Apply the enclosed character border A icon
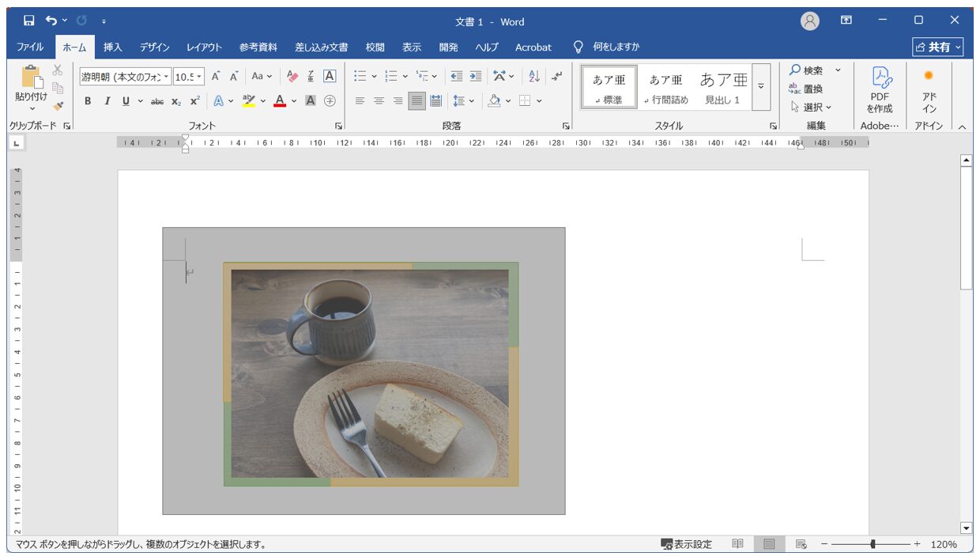 [330, 77]
